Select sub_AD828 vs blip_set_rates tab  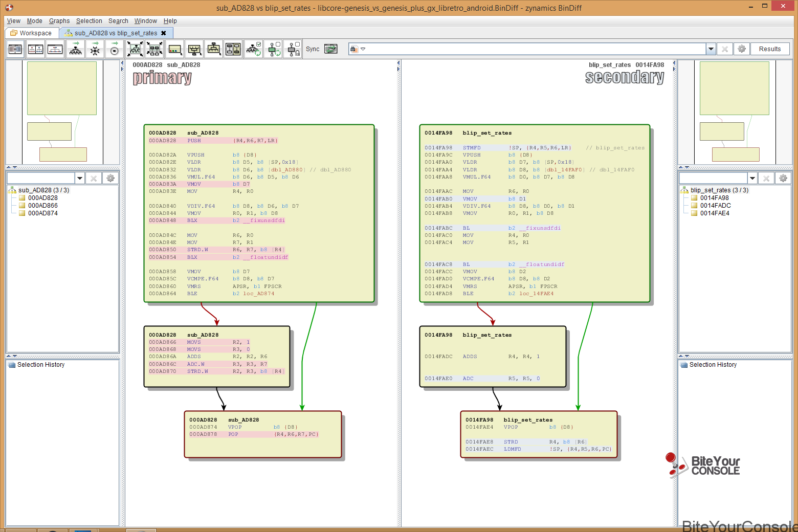(116, 33)
